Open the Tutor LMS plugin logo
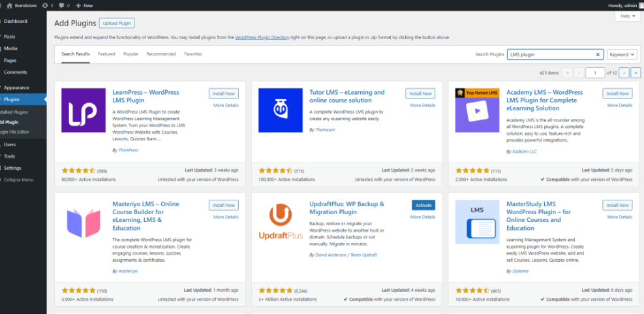The height and width of the screenshot is (314, 644). pyautogui.click(x=281, y=110)
